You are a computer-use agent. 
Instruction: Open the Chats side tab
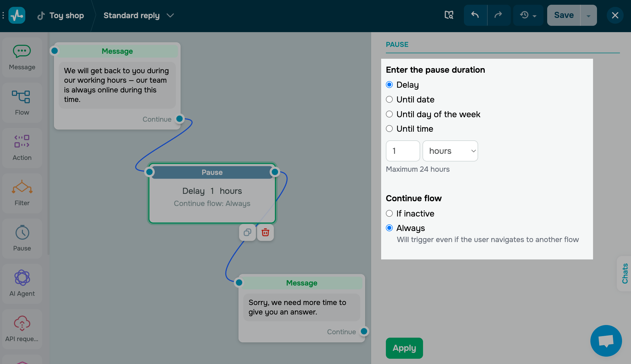pyautogui.click(x=625, y=273)
